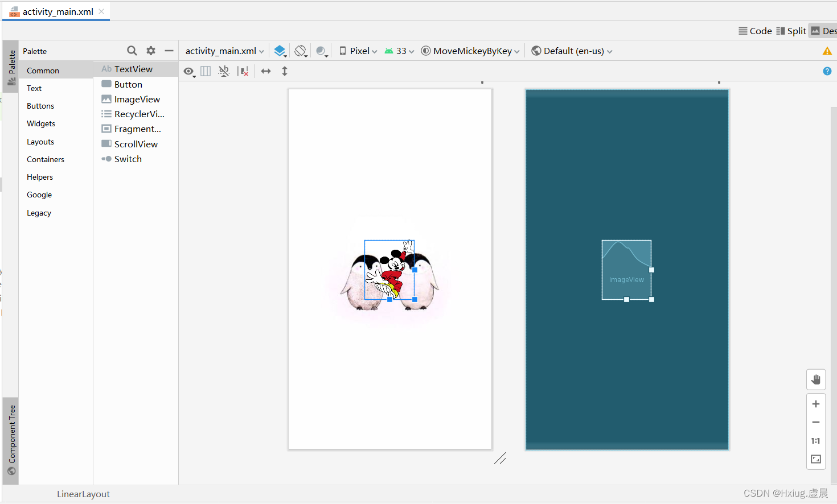Switch to Split view mode
The image size is (837, 504).
coord(791,31)
